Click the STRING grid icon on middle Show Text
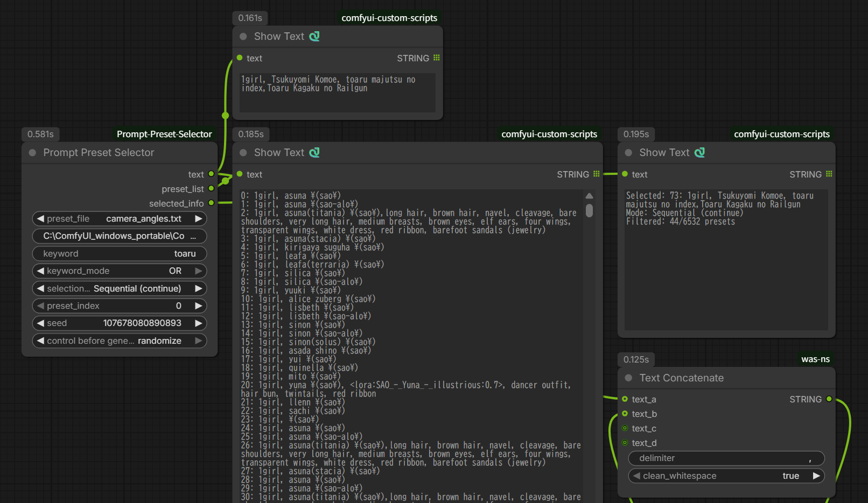Image resolution: width=868 pixels, height=503 pixels. (597, 174)
